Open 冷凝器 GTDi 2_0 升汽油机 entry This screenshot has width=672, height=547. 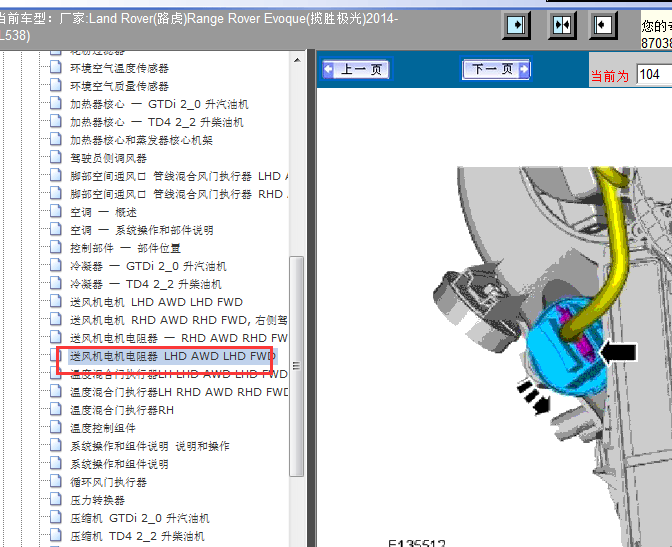(x=148, y=266)
